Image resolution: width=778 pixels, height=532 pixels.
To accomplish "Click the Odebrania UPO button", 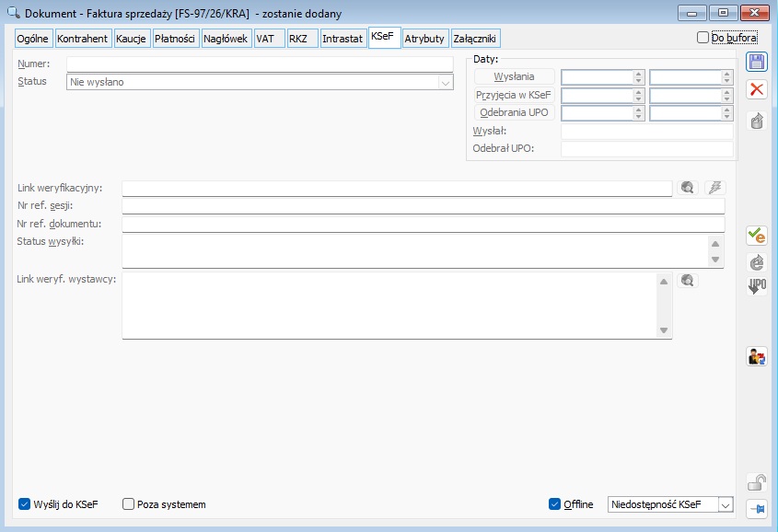I will [514, 112].
